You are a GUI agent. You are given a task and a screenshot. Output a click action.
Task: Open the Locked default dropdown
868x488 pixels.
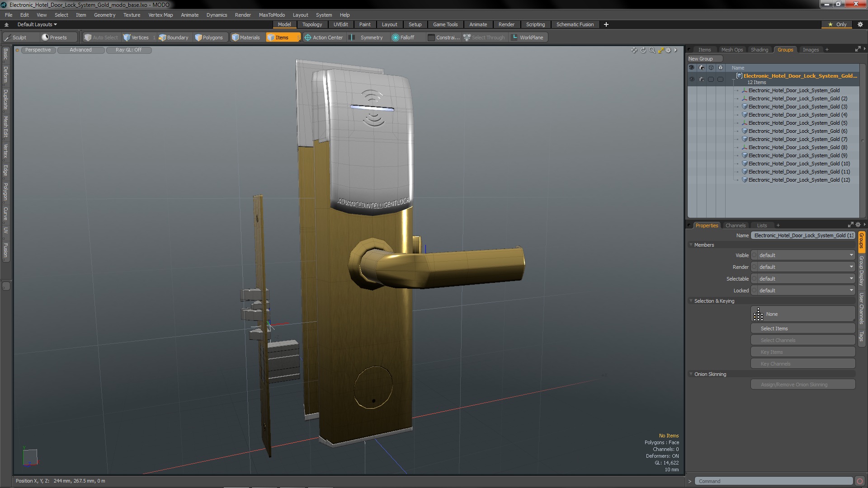click(x=805, y=291)
